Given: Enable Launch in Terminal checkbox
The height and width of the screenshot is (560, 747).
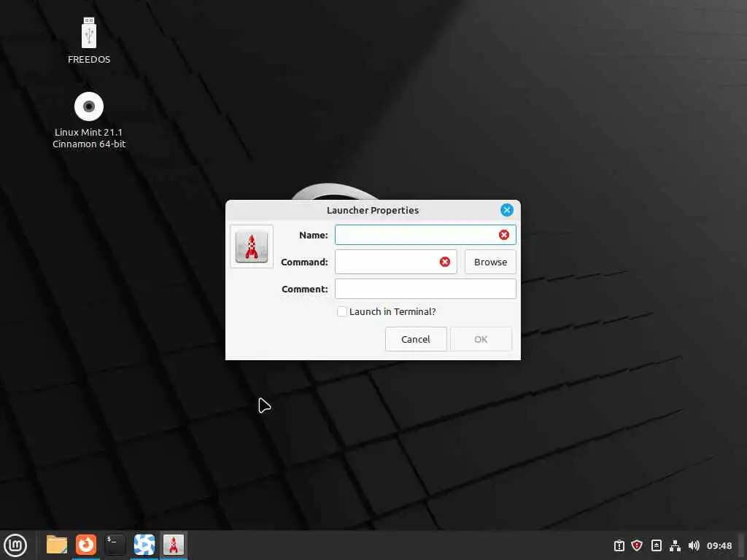Looking at the screenshot, I should (341, 311).
